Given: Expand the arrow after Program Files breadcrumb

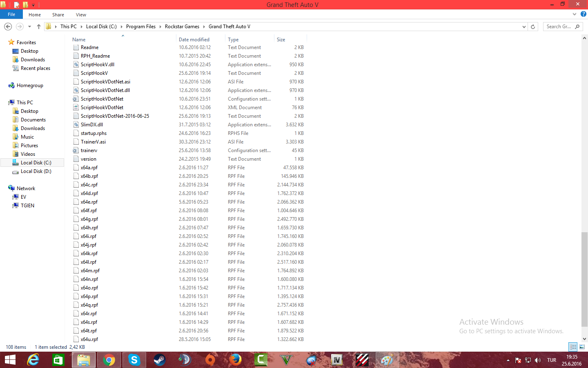Looking at the screenshot, I should coord(160,27).
